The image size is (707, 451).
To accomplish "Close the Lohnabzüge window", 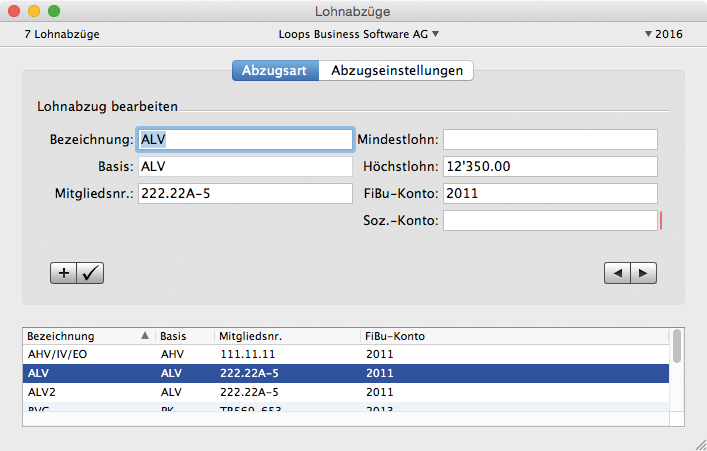I will [14, 11].
